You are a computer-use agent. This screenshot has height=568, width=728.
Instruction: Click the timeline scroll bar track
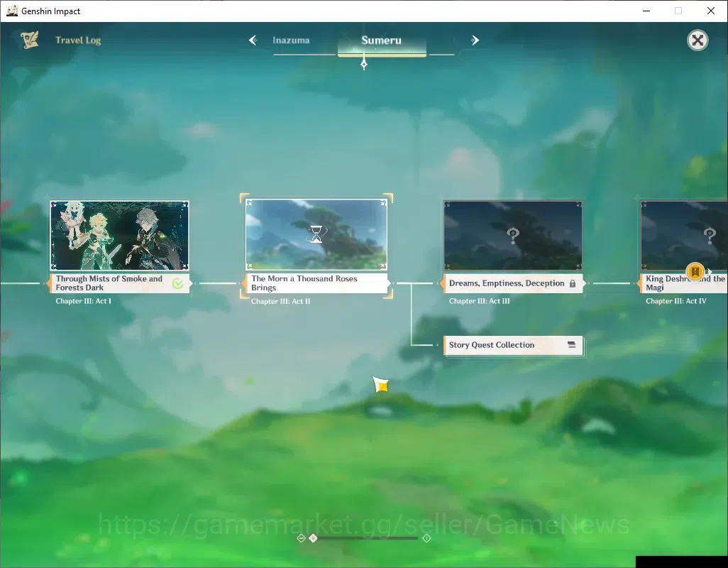(x=367, y=538)
